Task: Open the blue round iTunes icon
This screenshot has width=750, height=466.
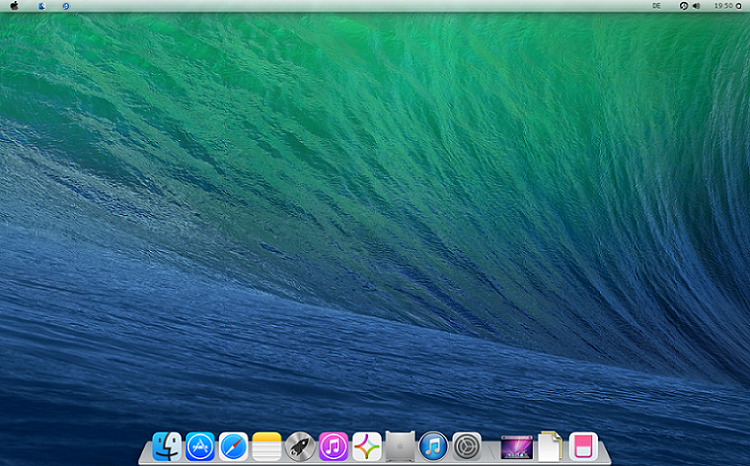Action: click(433, 446)
